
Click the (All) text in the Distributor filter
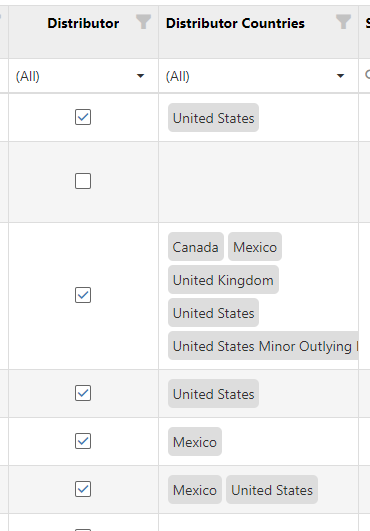click(x=28, y=76)
